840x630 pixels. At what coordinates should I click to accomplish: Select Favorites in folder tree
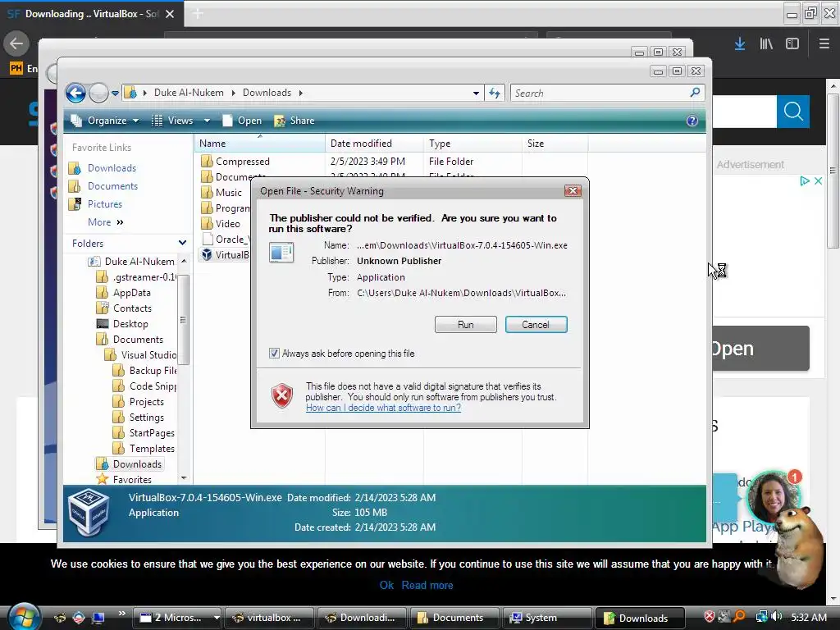point(132,479)
